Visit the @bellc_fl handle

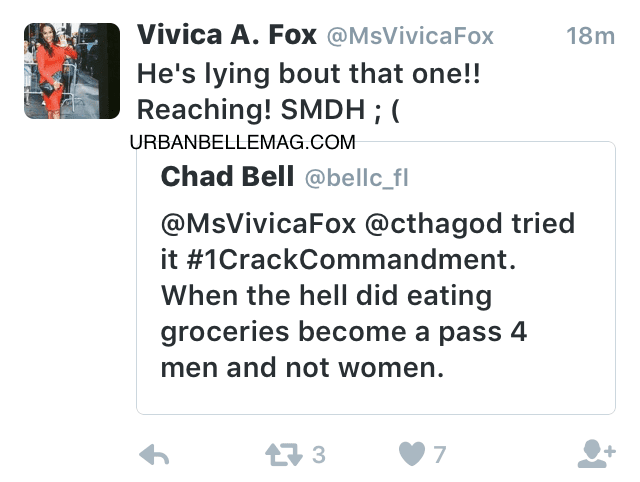pos(356,178)
